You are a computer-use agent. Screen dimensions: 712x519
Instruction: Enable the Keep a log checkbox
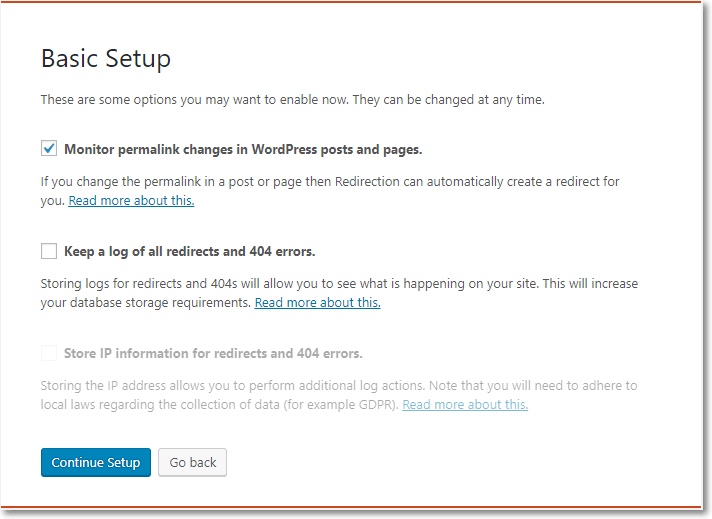pyautogui.click(x=49, y=251)
